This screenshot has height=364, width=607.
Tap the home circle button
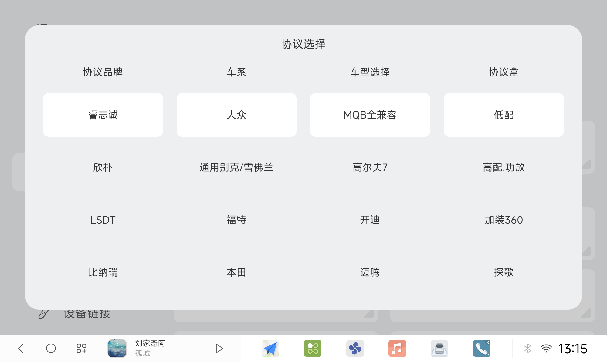[51, 348]
